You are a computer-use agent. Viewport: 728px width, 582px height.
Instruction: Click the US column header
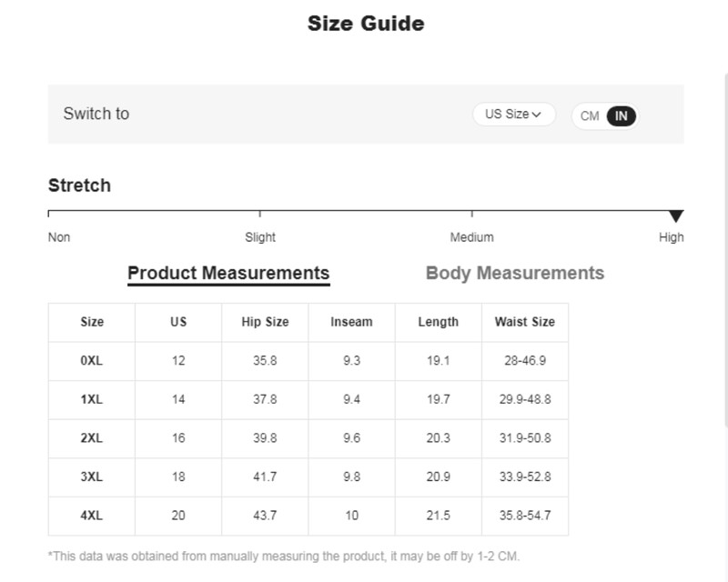pos(178,322)
